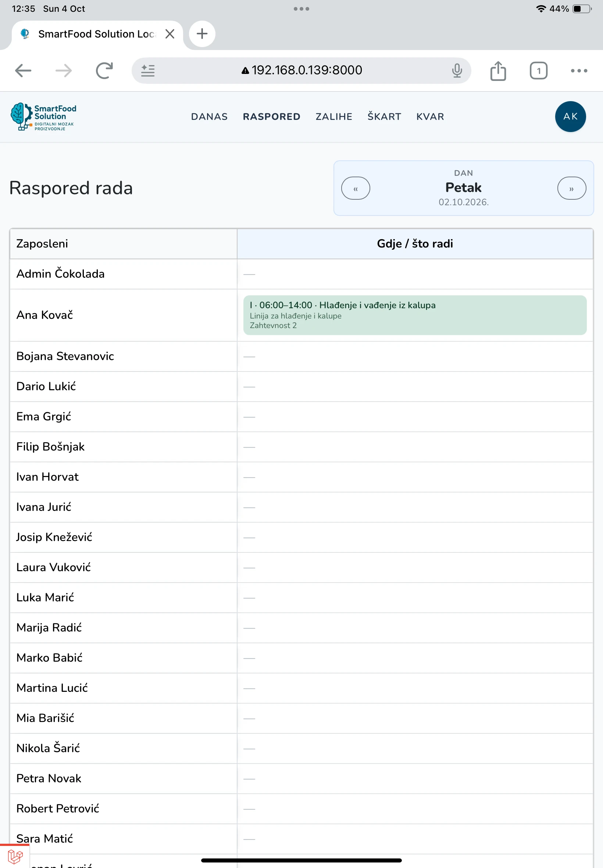
Task: Open the tab switcher showing 1 tab
Action: pyautogui.click(x=538, y=71)
